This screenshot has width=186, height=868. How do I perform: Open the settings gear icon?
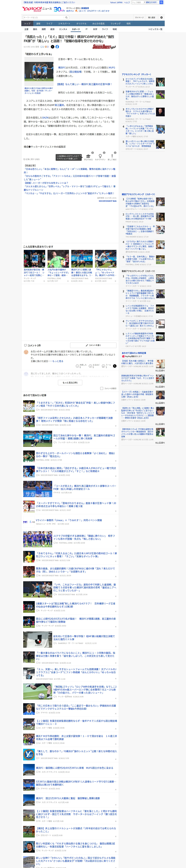coord(161,17)
